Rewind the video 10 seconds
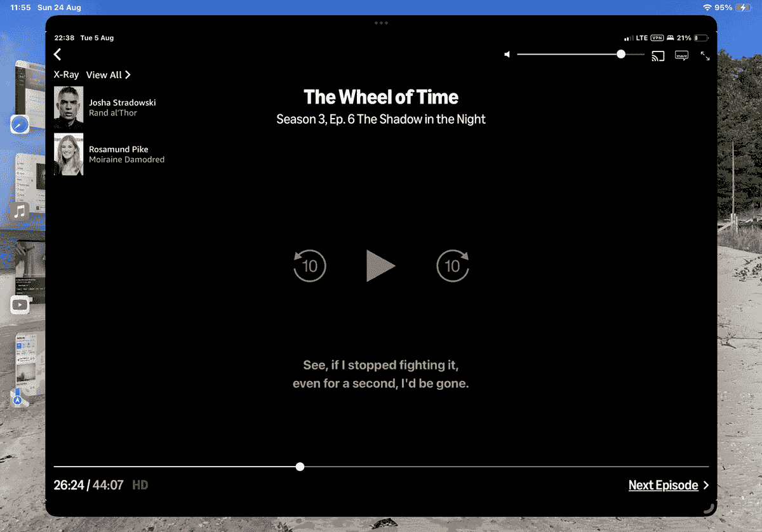Image resolution: width=762 pixels, height=532 pixels. point(309,265)
